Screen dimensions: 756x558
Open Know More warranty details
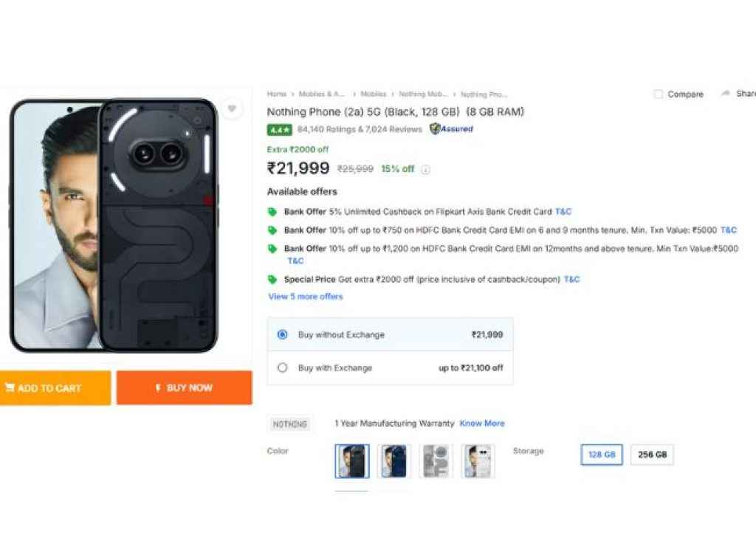pyautogui.click(x=482, y=424)
